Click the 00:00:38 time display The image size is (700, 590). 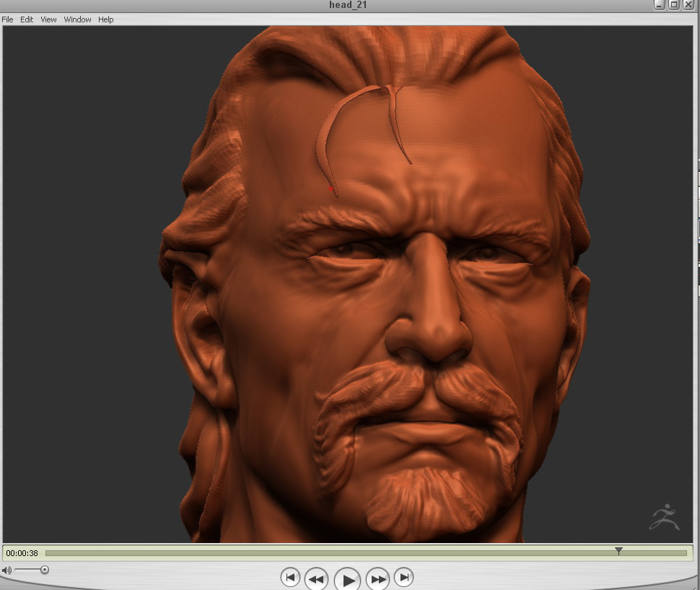tap(22, 553)
